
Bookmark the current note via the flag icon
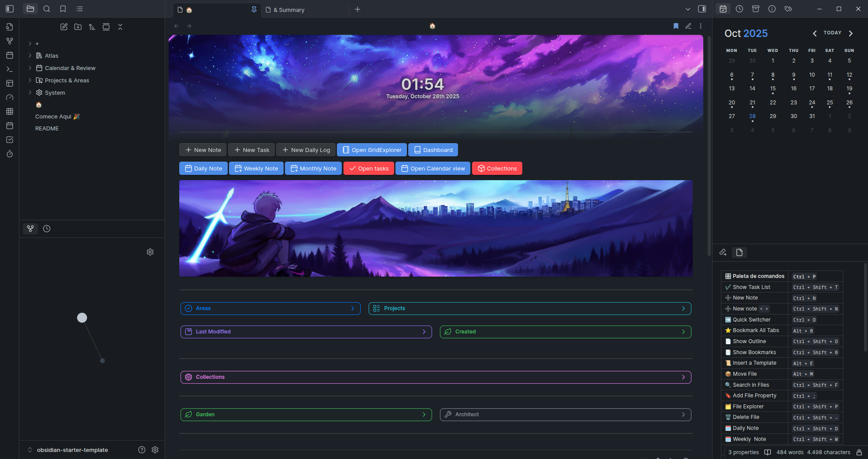676,26
